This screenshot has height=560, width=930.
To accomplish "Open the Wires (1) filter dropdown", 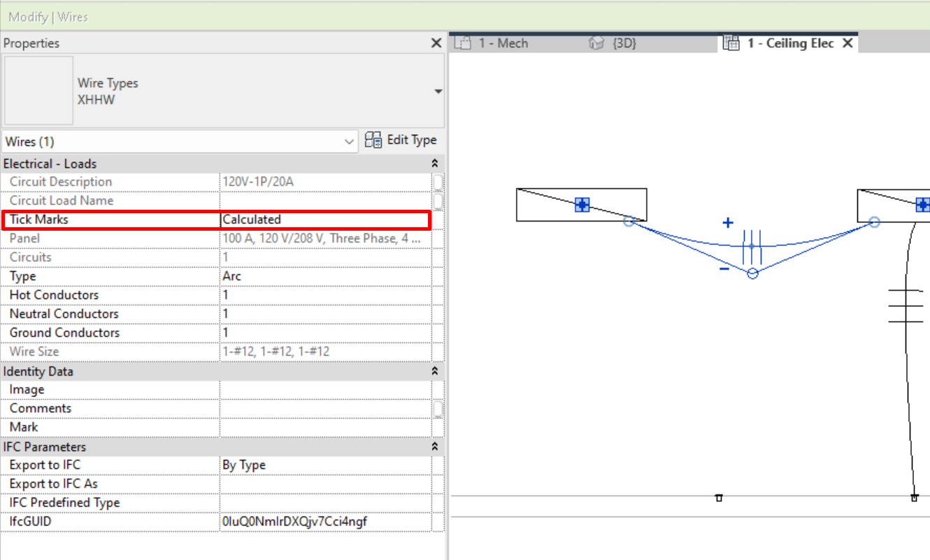I will coord(350,142).
